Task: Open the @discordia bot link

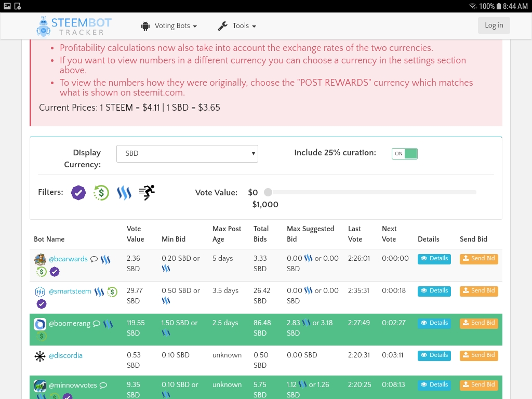Action: (x=66, y=355)
